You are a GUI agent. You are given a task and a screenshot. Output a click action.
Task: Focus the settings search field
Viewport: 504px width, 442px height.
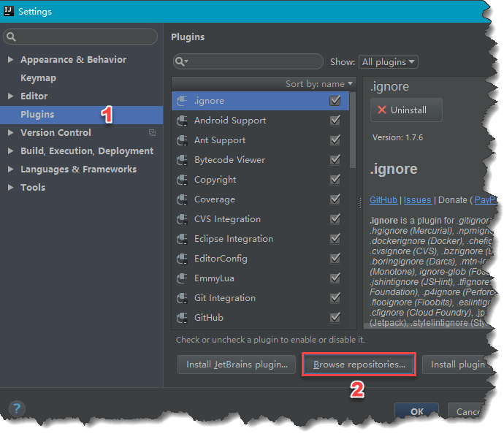[x=80, y=37]
